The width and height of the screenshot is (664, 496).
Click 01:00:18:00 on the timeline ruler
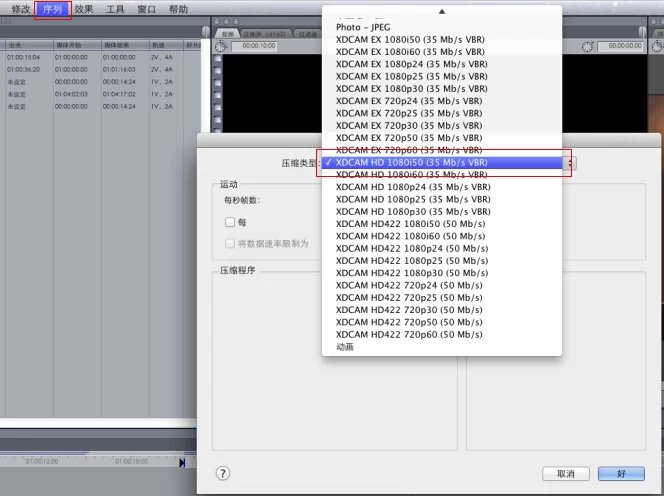click(132, 461)
